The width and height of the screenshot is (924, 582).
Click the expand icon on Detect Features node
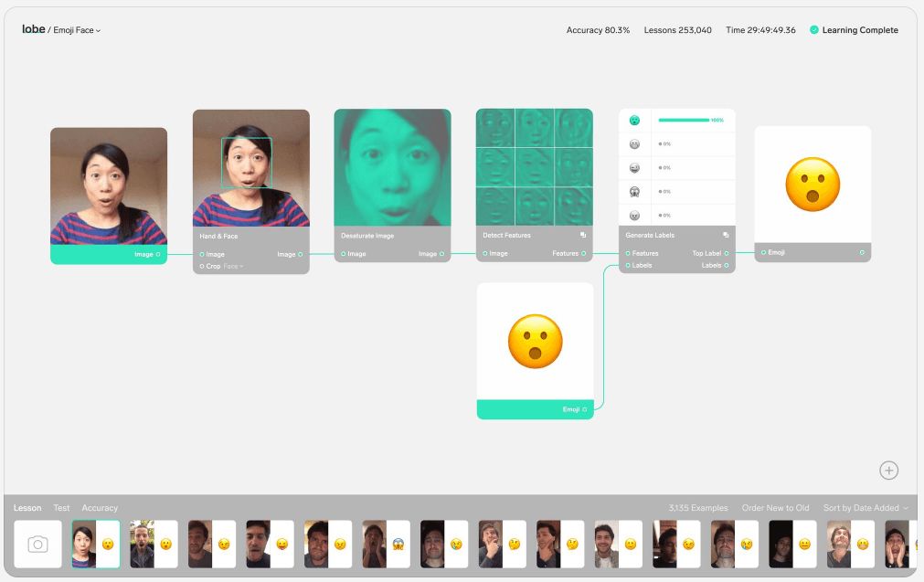click(x=583, y=235)
